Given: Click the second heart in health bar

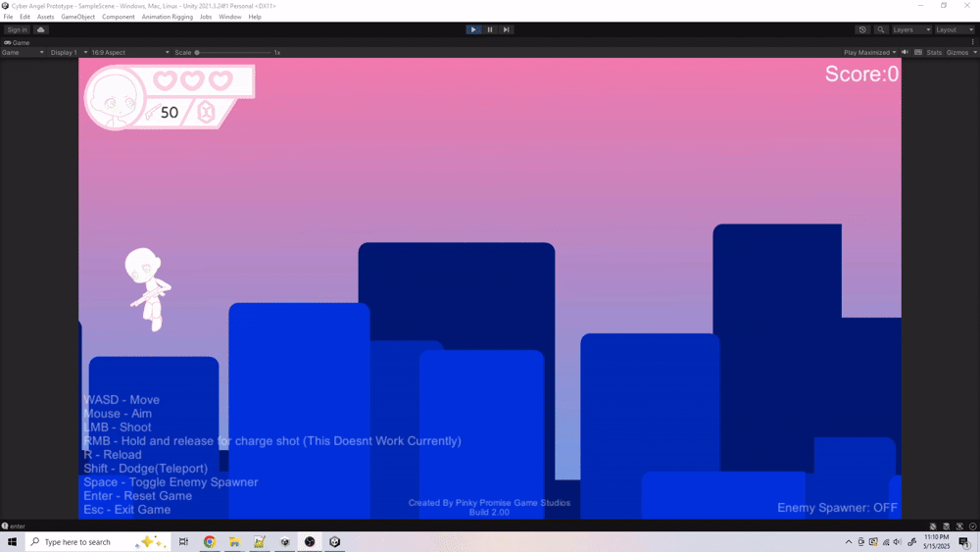Looking at the screenshot, I should click(192, 80).
